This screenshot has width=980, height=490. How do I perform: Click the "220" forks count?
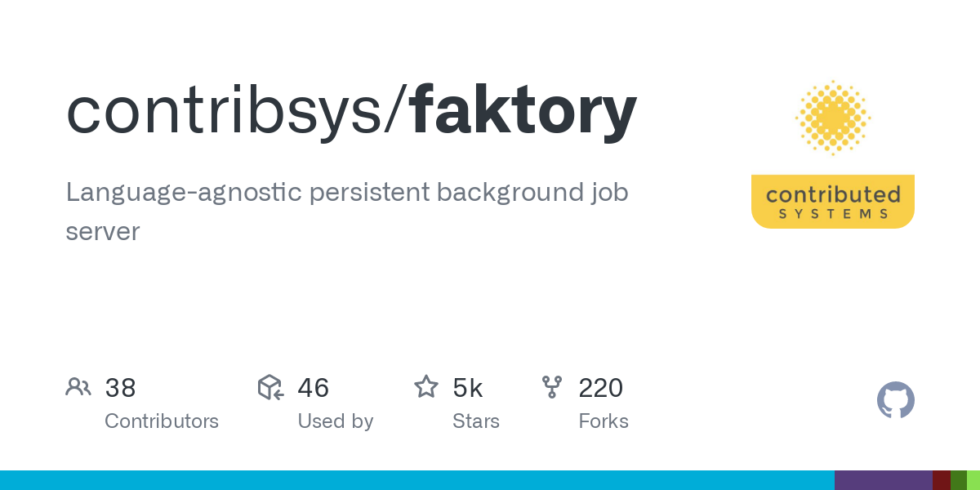(x=601, y=388)
